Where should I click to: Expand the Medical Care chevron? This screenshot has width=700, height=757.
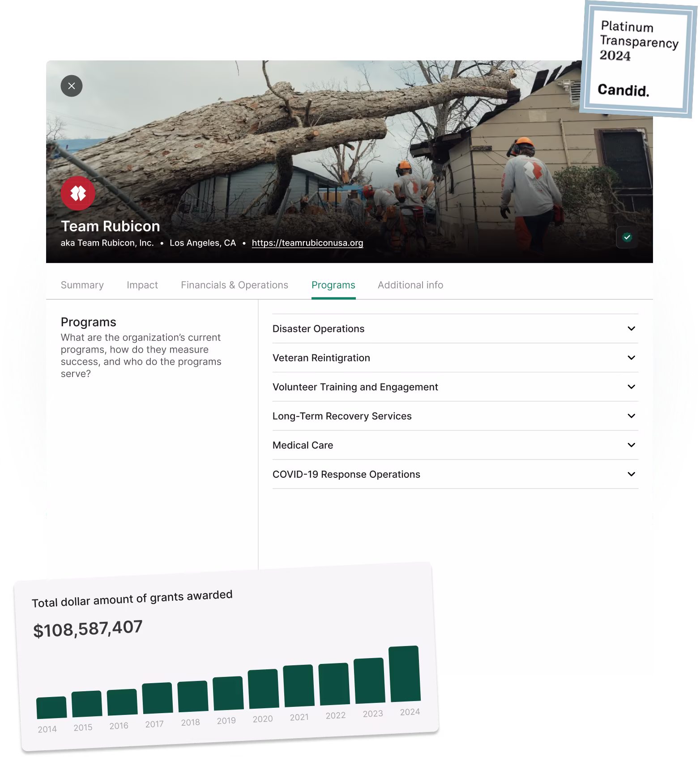point(632,445)
